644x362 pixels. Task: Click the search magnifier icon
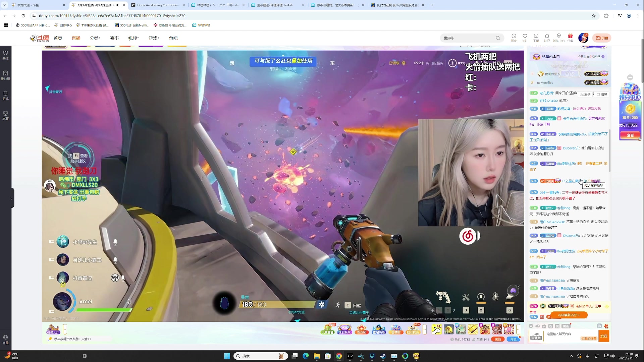(x=498, y=38)
